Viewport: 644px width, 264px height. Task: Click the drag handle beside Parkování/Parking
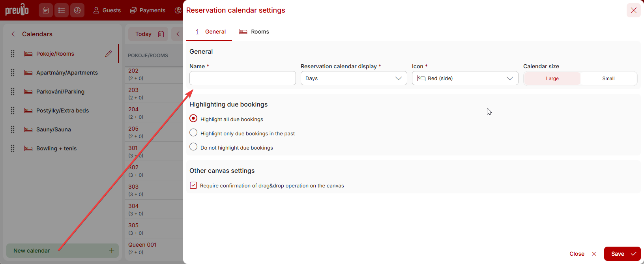(13, 92)
